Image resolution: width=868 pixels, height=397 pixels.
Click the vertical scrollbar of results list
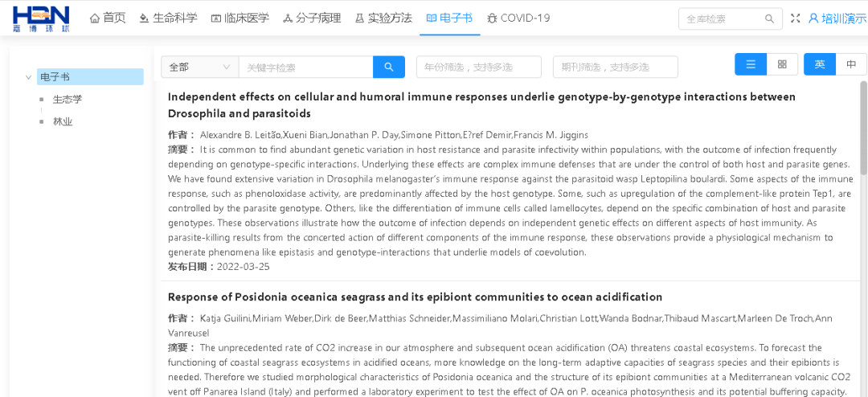point(863,129)
